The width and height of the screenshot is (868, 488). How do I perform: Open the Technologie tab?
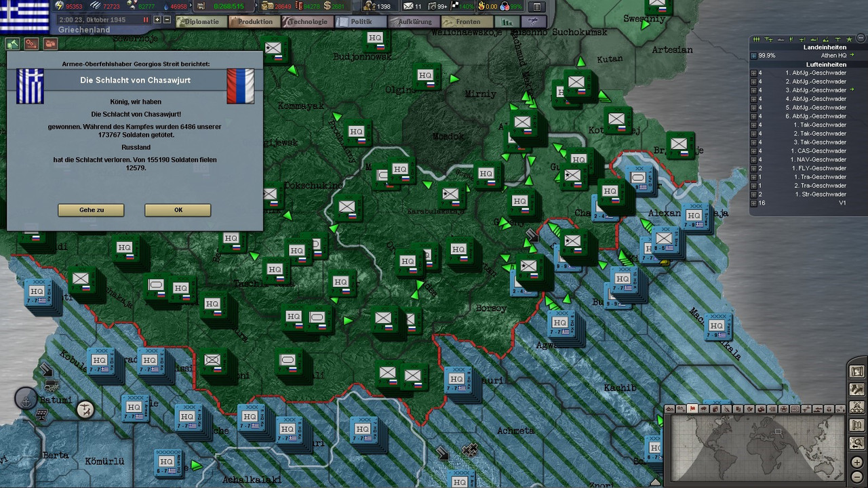(x=309, y=22)
